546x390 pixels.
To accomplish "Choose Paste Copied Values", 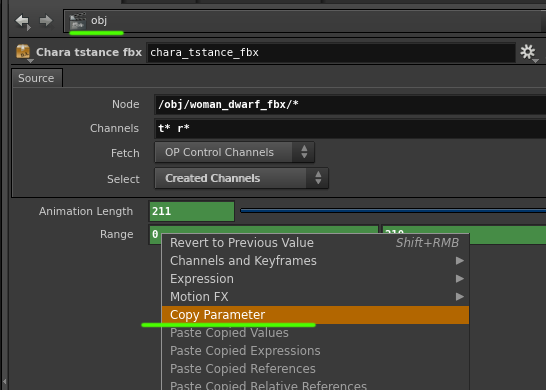I will coord(315,333).
